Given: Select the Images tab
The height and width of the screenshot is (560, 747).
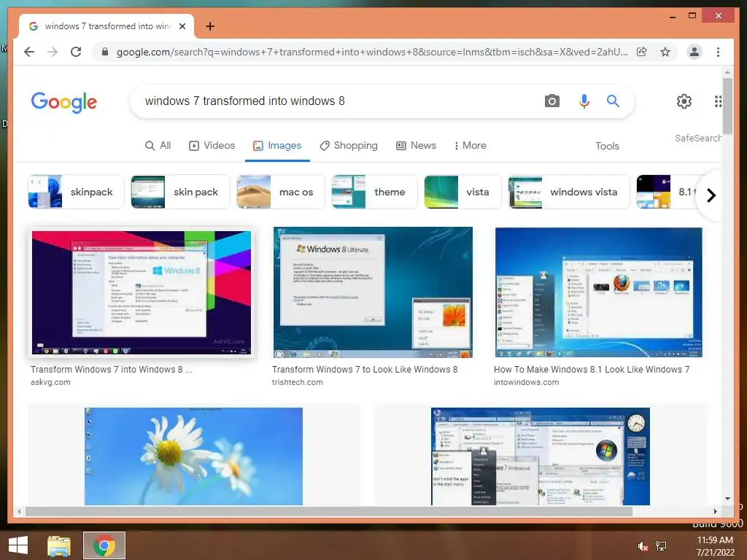Looking at the screenshot, I should [277, 145].
